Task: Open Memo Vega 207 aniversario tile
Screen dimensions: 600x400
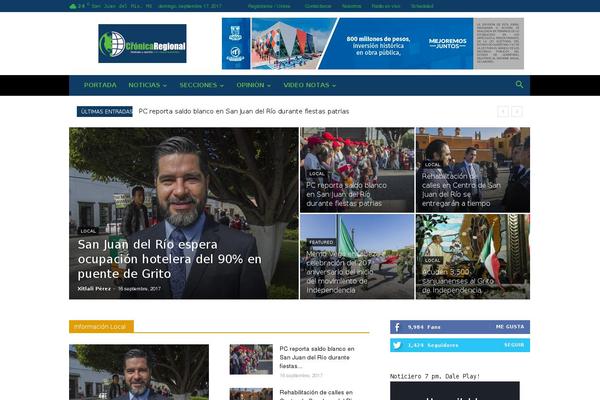Action: tap(357, 256)
